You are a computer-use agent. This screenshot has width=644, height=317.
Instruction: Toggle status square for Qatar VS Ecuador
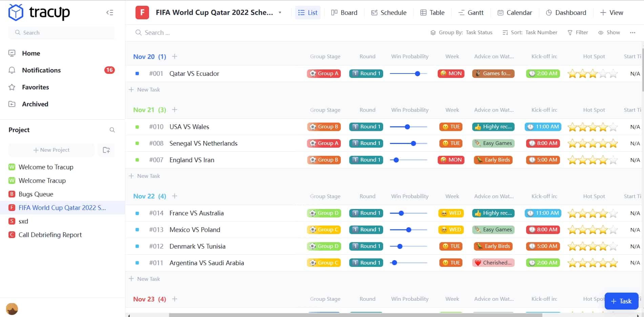[x=137, y=73]
